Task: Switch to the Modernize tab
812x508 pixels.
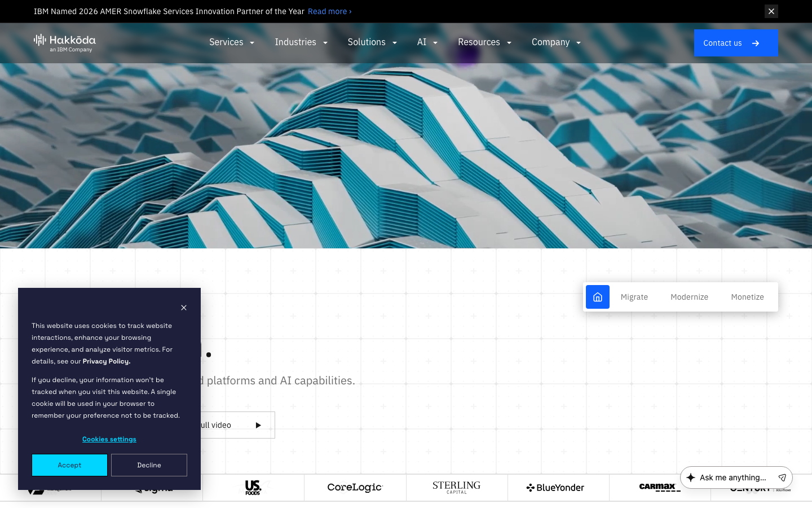Action: coord(689,297)
